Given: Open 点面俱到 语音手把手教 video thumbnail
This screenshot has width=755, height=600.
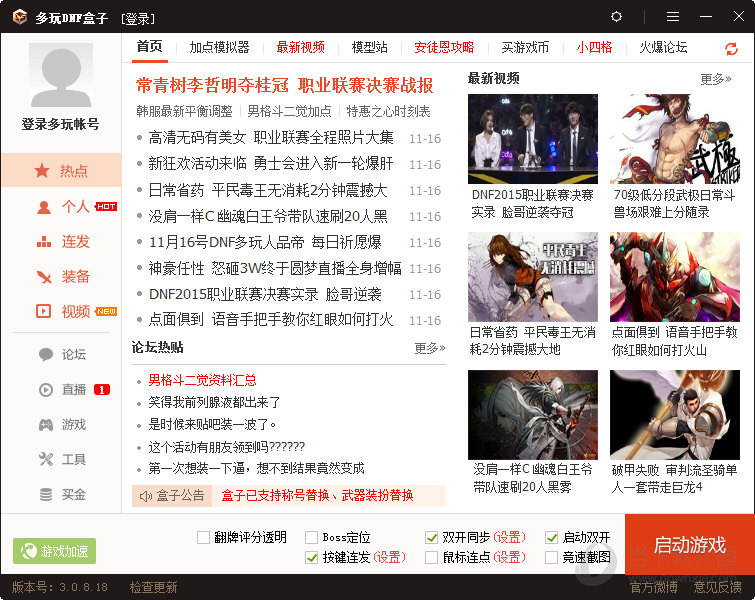Looking at the screenshot, I should point(675,277).
